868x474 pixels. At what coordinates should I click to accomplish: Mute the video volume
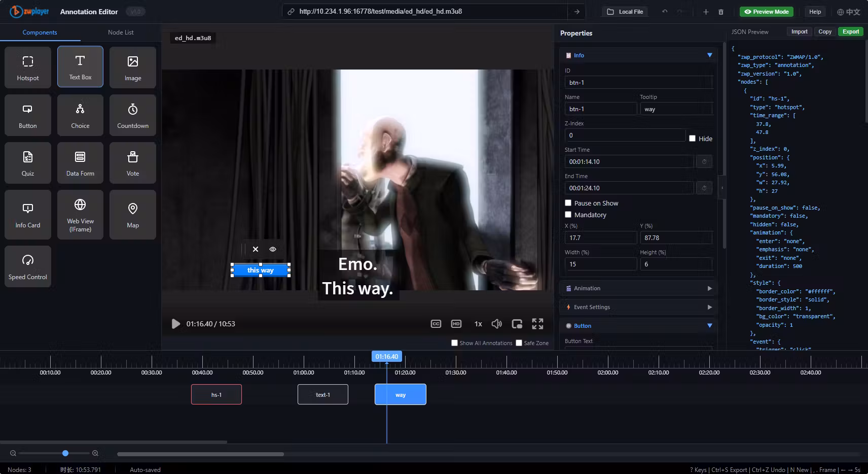pyautogui.click(x=497, y=324)
